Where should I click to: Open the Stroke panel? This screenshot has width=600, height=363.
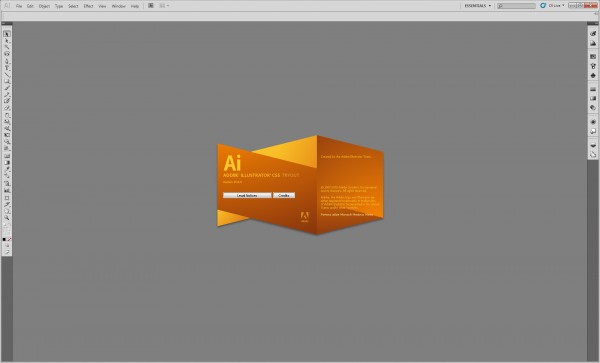coord(593,89)
